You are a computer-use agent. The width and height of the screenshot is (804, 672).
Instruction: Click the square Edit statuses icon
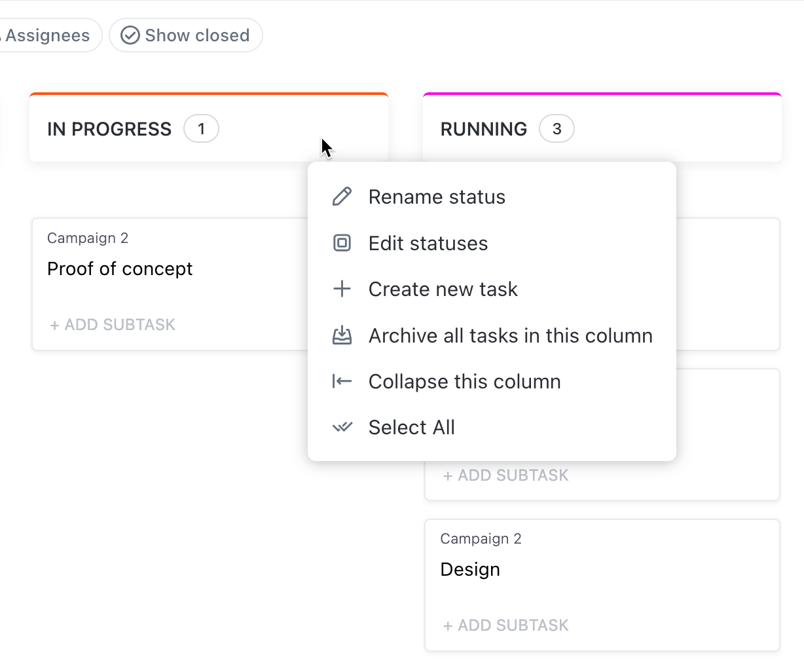tap(342, 243)
